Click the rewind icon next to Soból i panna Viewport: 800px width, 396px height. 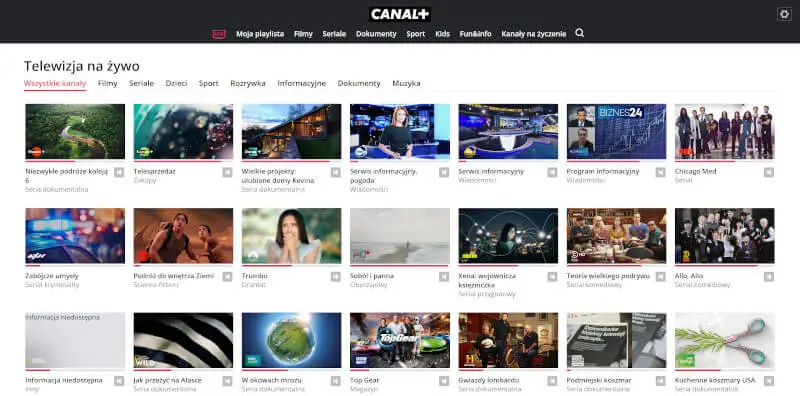click(444, 277)
